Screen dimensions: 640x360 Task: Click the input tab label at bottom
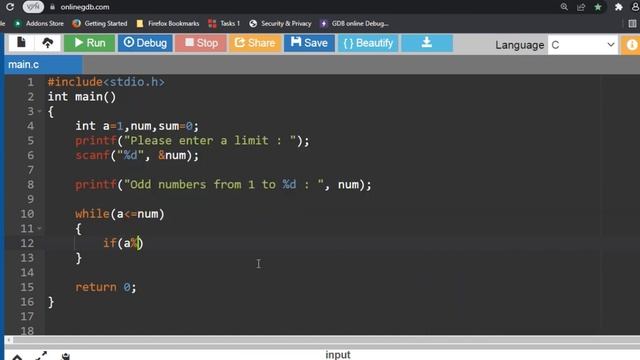(x=338, y=355)
